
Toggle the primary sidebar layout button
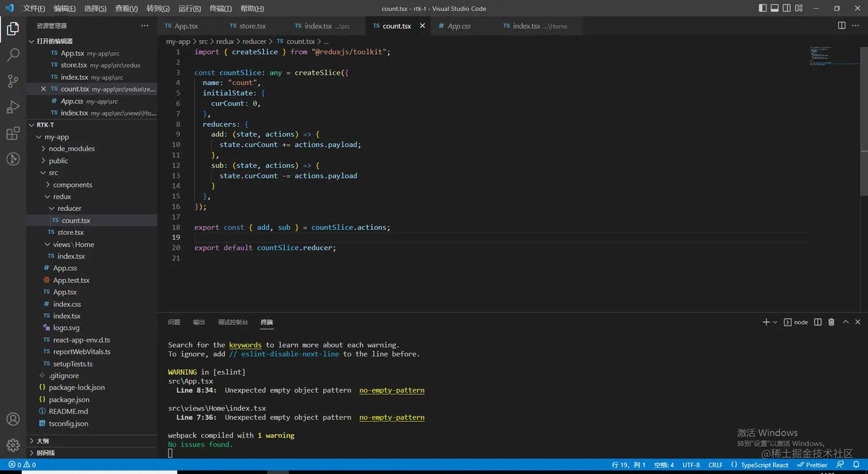pyautogui.click(x=762, y=8)
